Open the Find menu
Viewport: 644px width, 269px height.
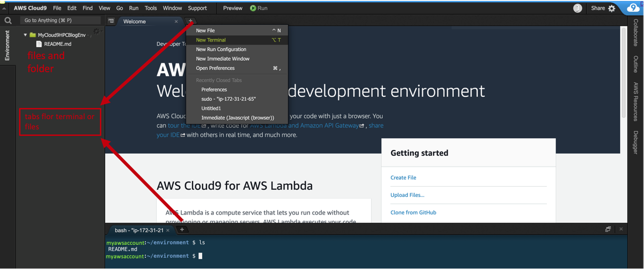click(87, 8)
